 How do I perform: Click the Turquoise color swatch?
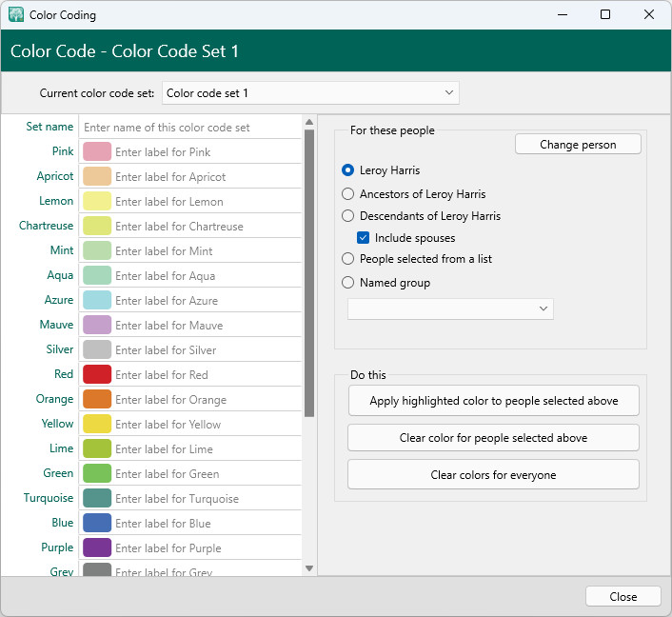97,498
